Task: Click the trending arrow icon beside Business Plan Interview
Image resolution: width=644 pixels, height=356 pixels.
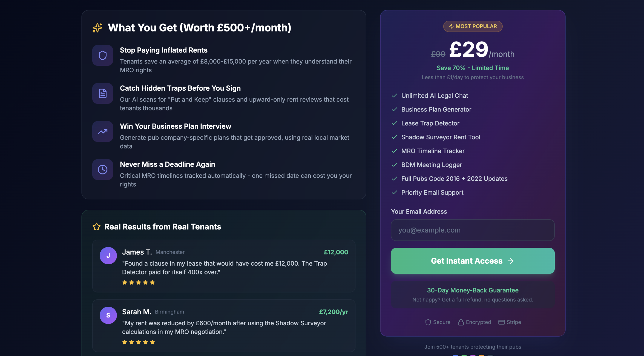Action: [102, 131]
